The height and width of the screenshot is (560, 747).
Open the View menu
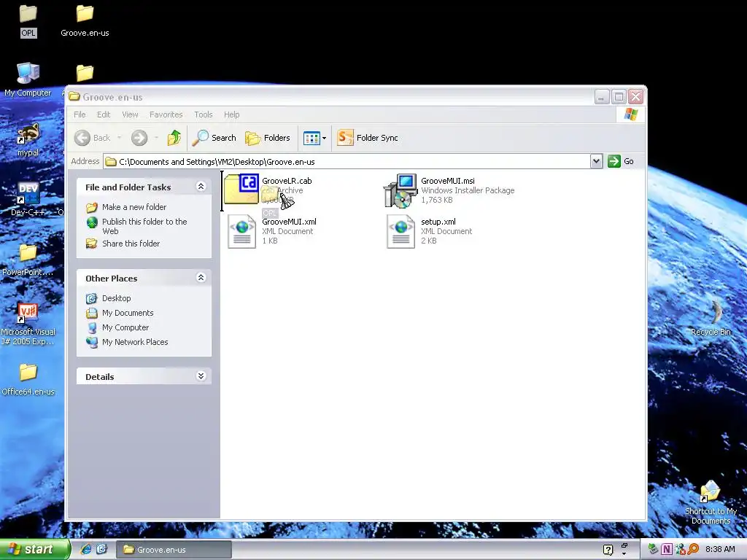click(x=130, y=114)
